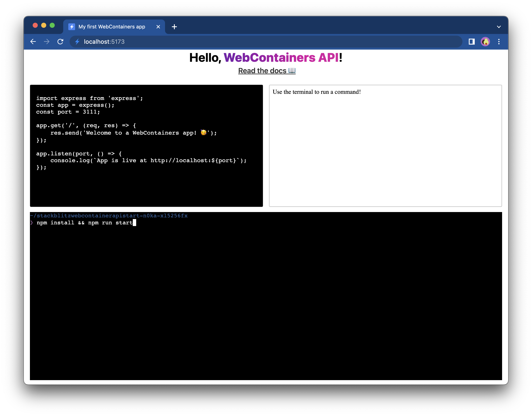Click the browser refresh/reload icon
This screenshot has width=532, height=416.
click(60, 41)
